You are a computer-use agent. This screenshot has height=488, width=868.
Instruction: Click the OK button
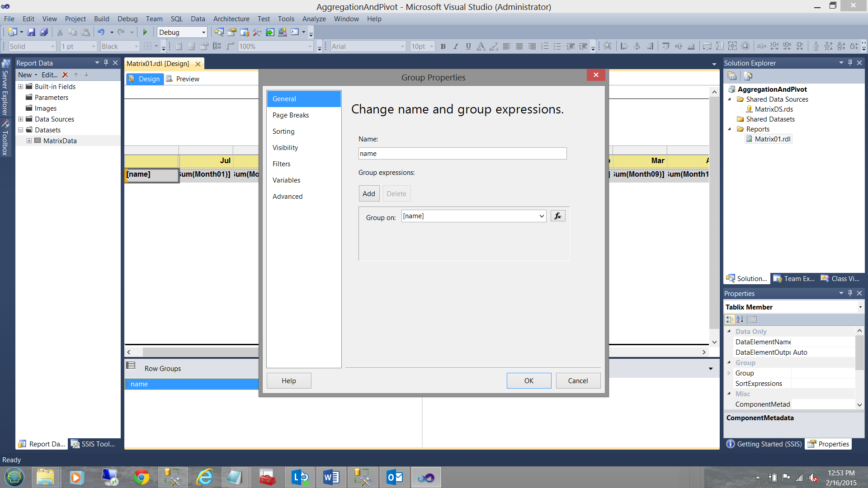528,381
